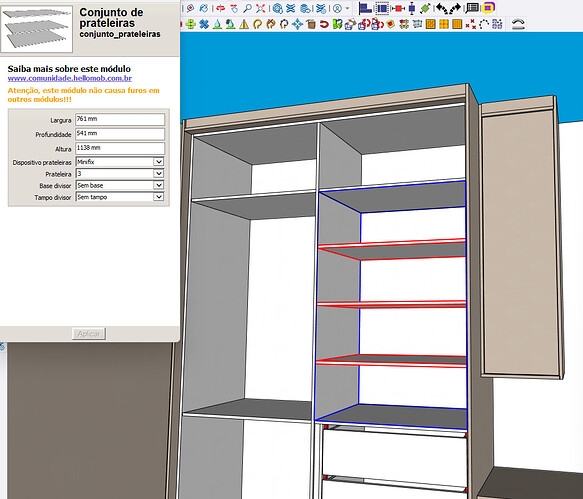Click the user profile circle icon
Screen dimensions: 583x499
click(x=338, y=8)
